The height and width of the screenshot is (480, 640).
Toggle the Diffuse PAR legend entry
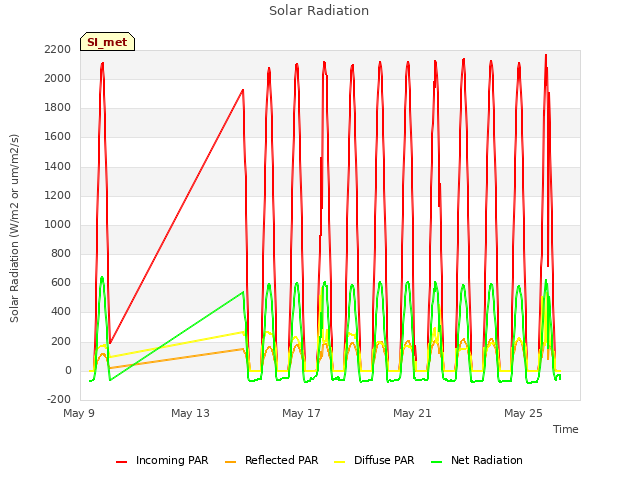pyautogui.click(x=374, y=460)
